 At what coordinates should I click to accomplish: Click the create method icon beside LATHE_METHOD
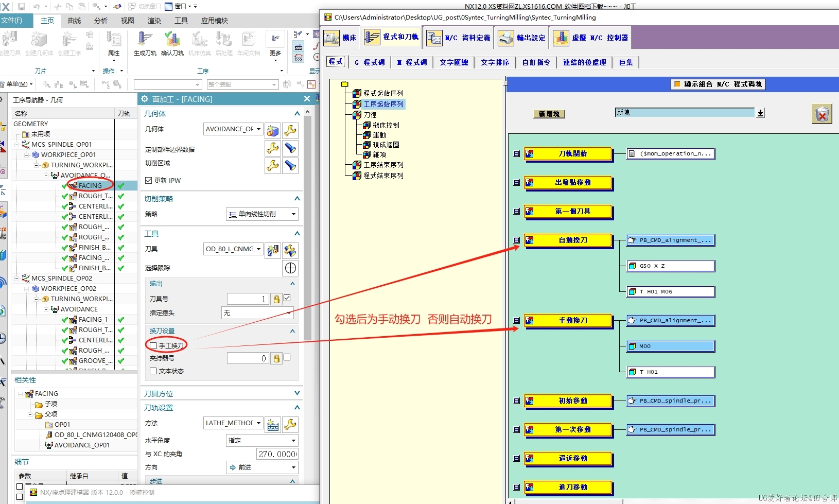click(x=273, y=424)
